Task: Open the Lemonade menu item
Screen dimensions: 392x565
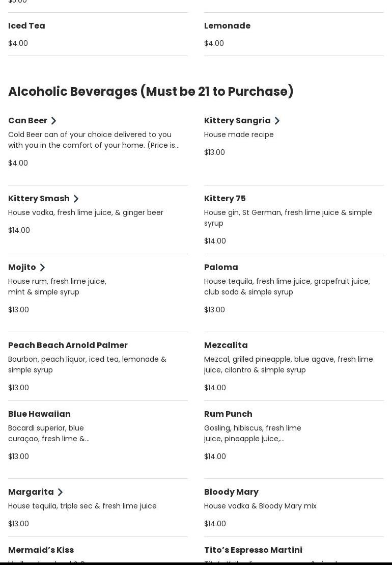Action: pos(294,34)
